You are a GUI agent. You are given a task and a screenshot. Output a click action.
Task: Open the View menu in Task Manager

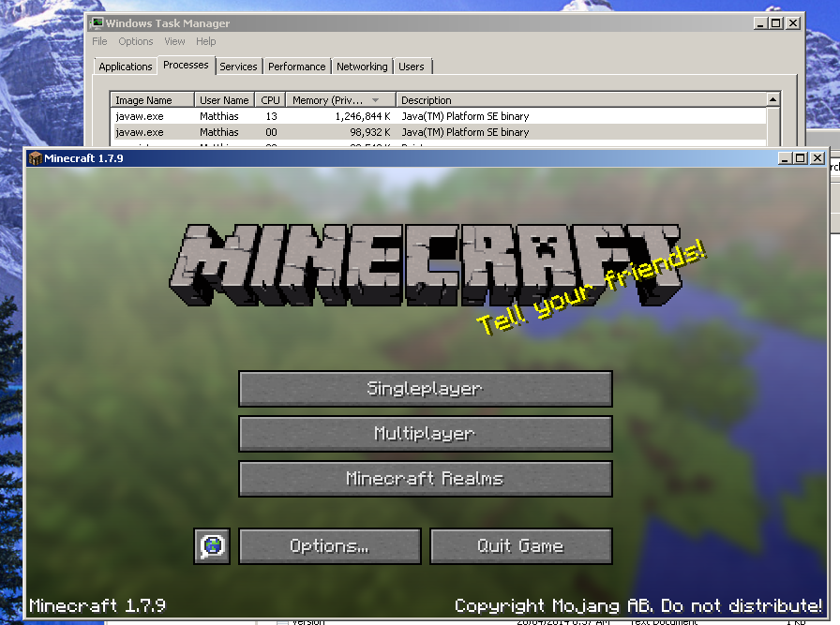pyautogui.click(x=174, y=41)
